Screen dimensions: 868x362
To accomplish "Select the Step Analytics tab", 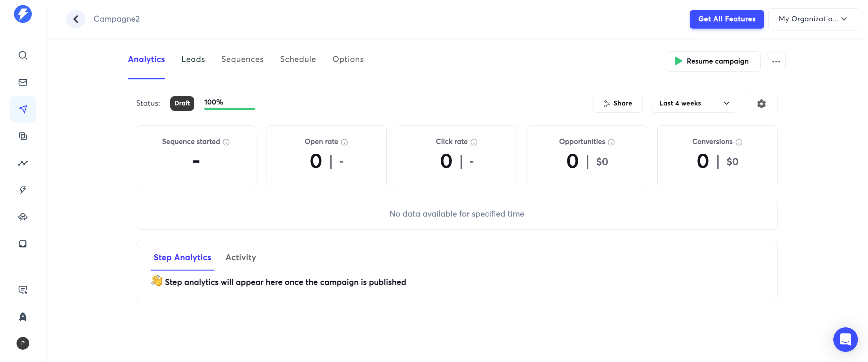I will (x=182, y=258).
